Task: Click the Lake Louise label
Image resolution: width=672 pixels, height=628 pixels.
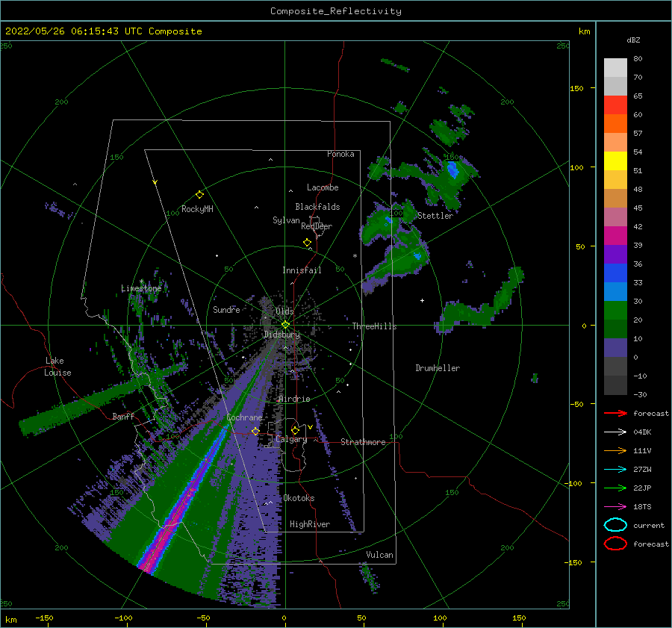Action: pyautogui.click(x=57, y=367)
